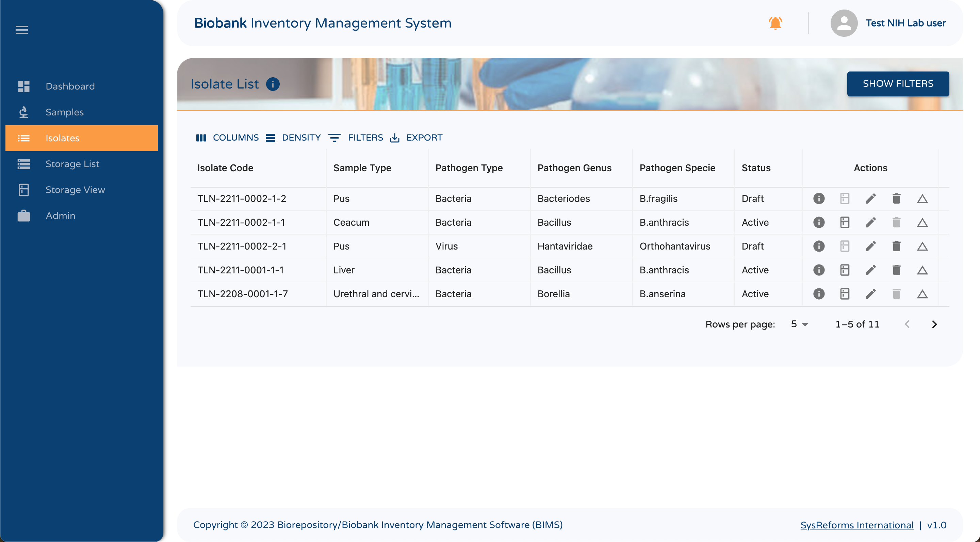980x542 pixels.
Task: Toggle the hamburger sidebar menu
Action: pos(22,30)
